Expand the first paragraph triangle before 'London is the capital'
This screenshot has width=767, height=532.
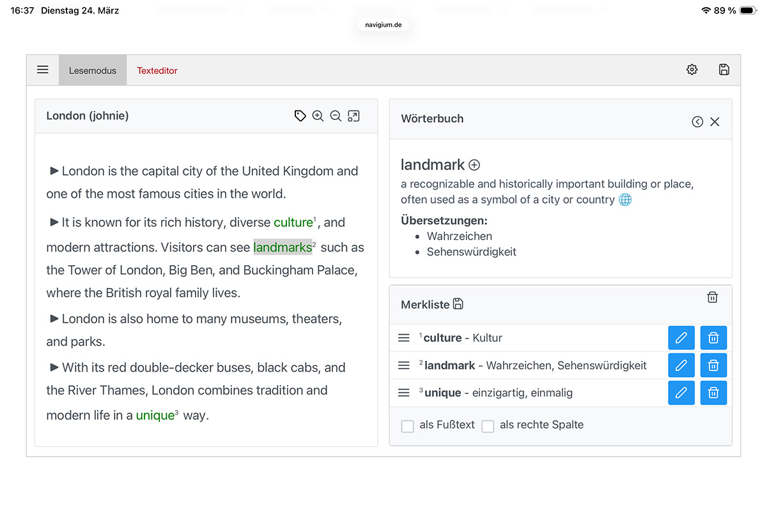click(x=54, y=171)
